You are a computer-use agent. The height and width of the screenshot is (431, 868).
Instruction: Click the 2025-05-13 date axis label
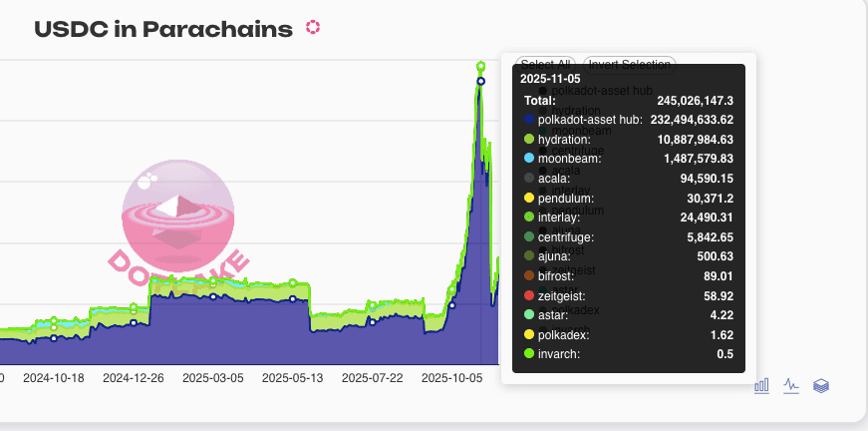tap(294, 378)
